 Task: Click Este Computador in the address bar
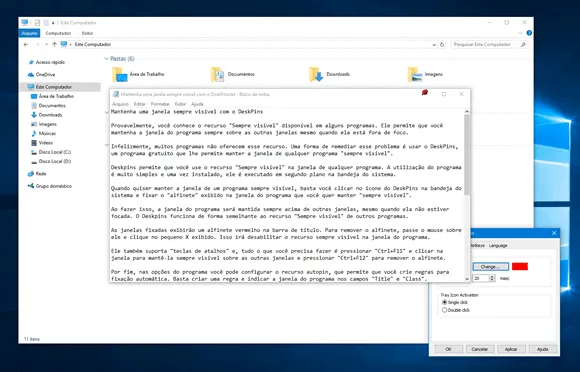pos(93,44)
